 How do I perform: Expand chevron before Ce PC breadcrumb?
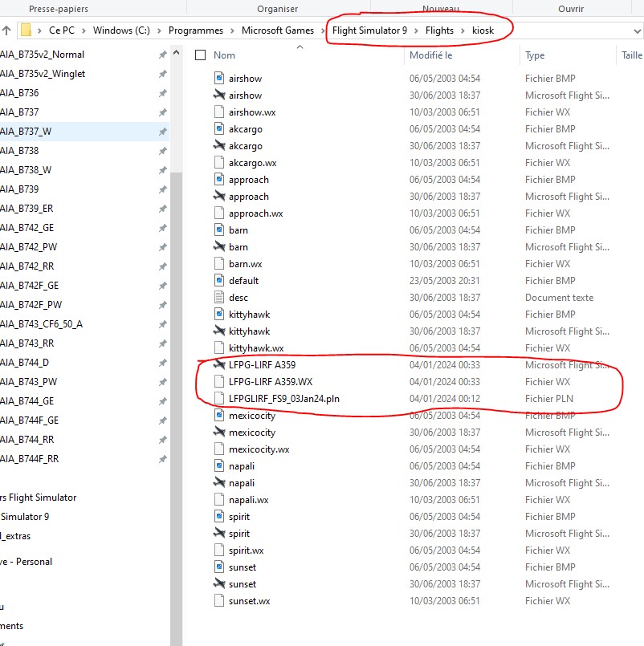39,30
